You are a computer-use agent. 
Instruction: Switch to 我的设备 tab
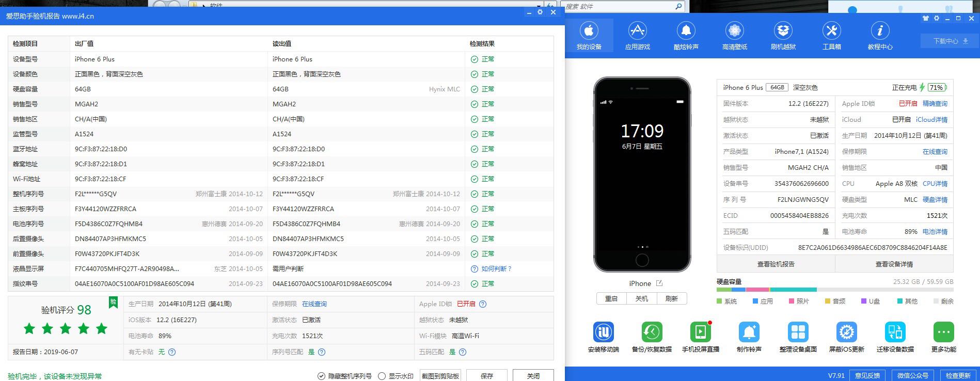coord(589,35)
